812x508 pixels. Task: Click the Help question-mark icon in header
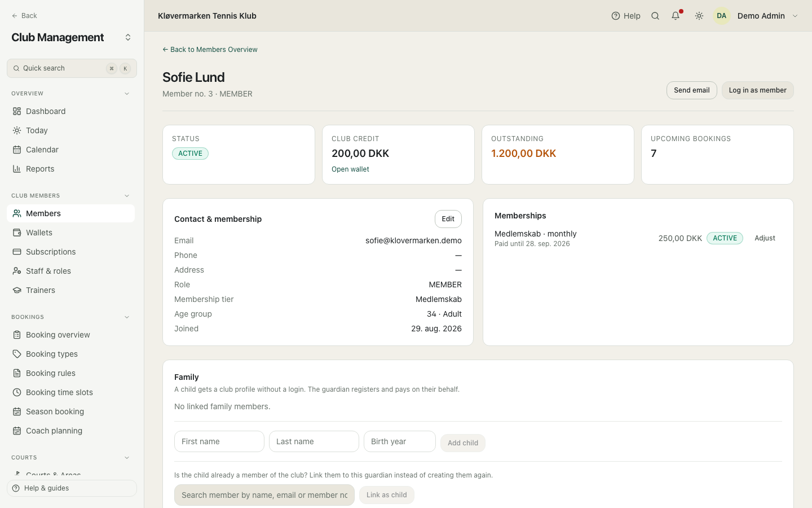616,16
